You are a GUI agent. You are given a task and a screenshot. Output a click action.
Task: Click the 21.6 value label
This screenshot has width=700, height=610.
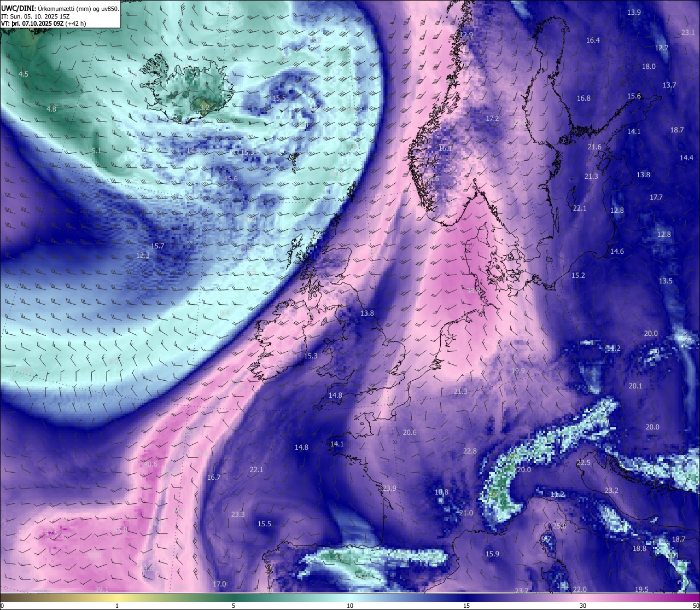594,147
